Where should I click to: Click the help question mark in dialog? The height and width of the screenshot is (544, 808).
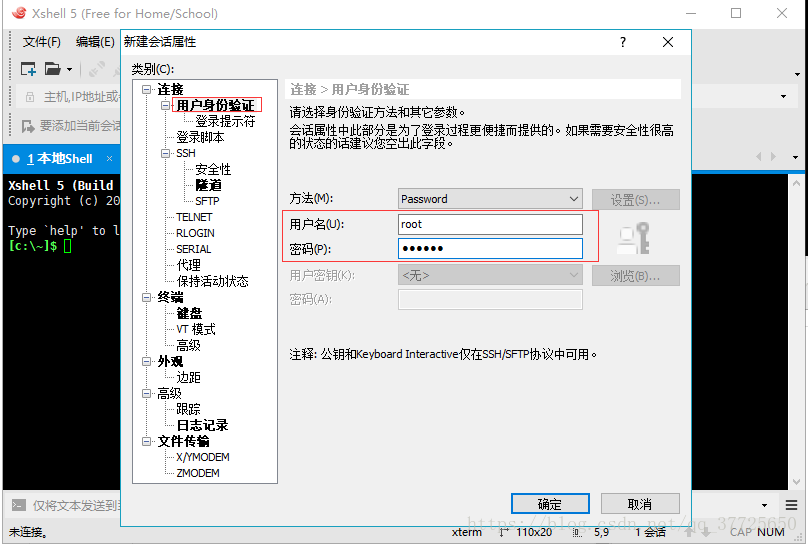[x=623, y=42]
